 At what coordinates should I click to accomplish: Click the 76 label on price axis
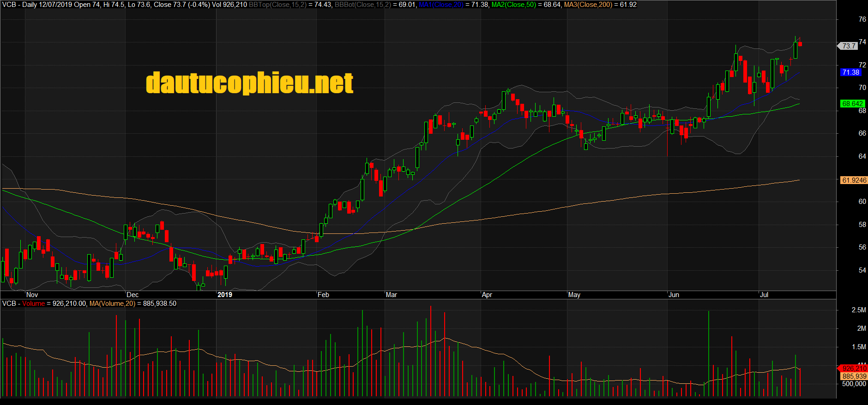coord(862,19)
